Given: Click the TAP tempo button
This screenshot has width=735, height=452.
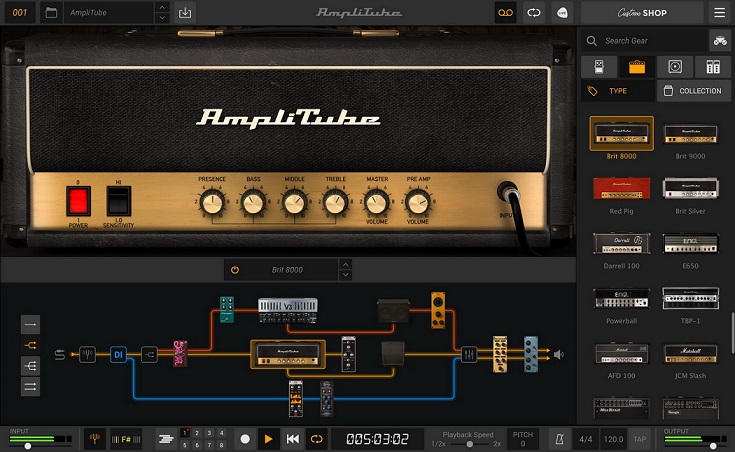Looking at the screenshot, I should (x=640, y=439).
